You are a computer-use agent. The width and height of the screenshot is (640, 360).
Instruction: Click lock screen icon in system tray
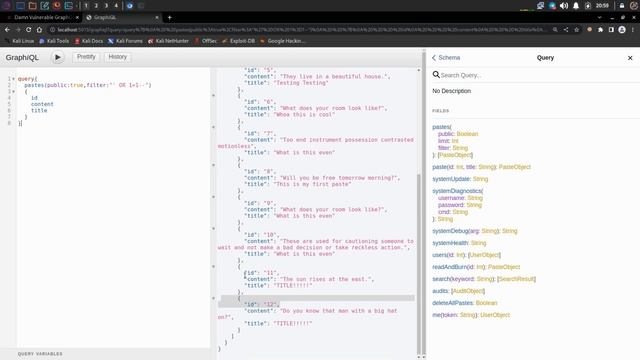[x=622, y=6]
